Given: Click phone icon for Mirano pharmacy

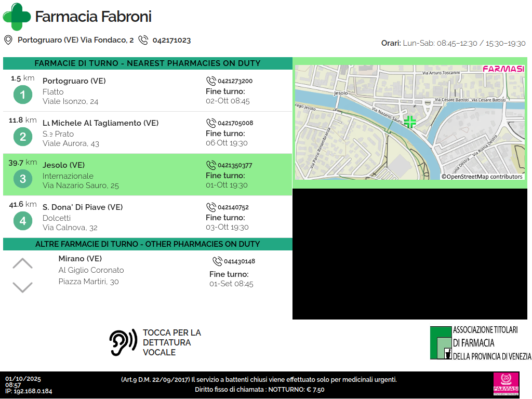Looking at the screenshot, I should point(217,261).
